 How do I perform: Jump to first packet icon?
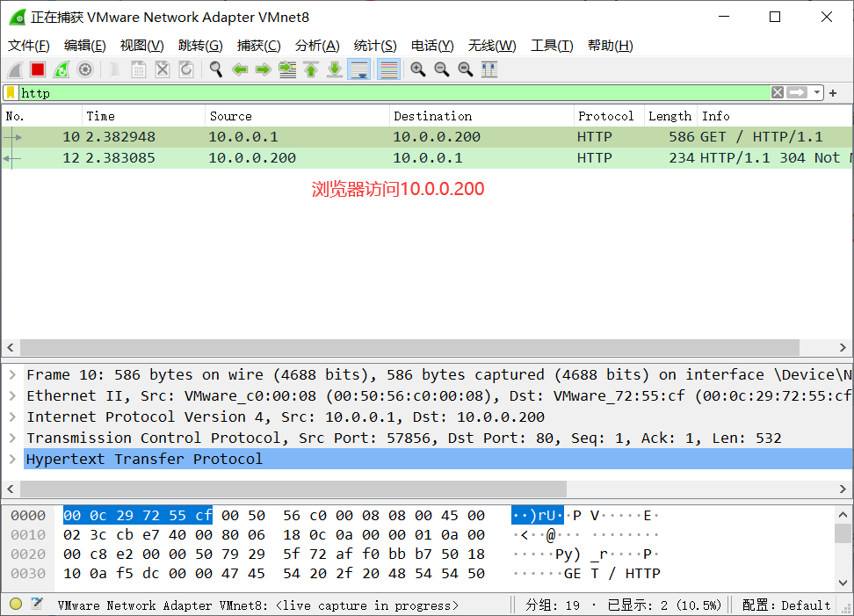311,69
